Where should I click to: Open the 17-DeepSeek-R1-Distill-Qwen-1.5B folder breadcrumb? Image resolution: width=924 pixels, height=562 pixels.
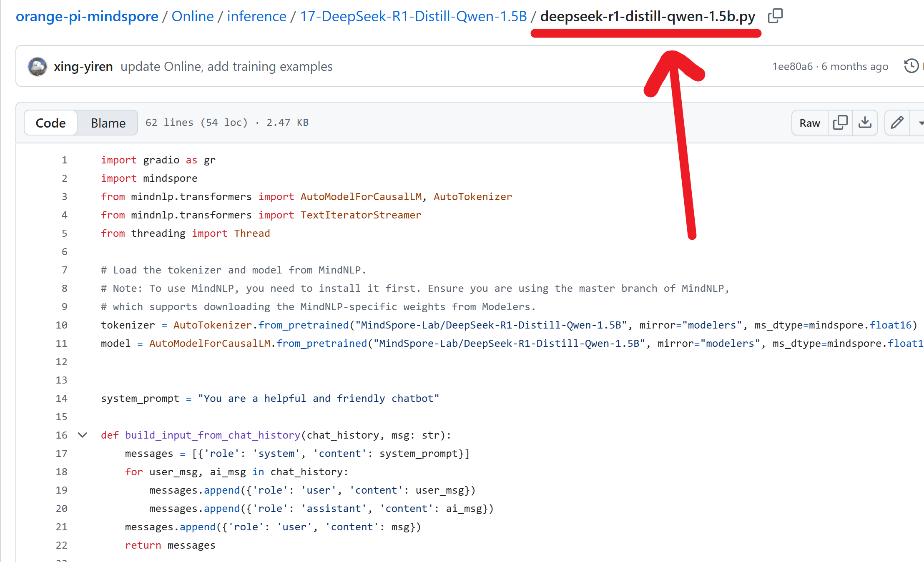click(414, 16)
